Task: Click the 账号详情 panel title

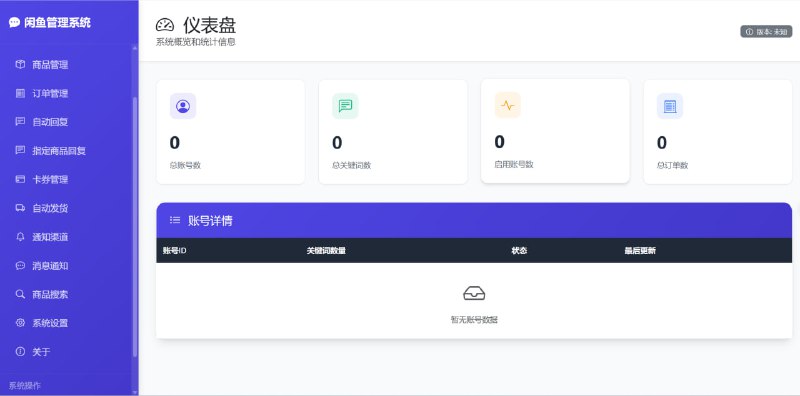Action: point(210,220)
